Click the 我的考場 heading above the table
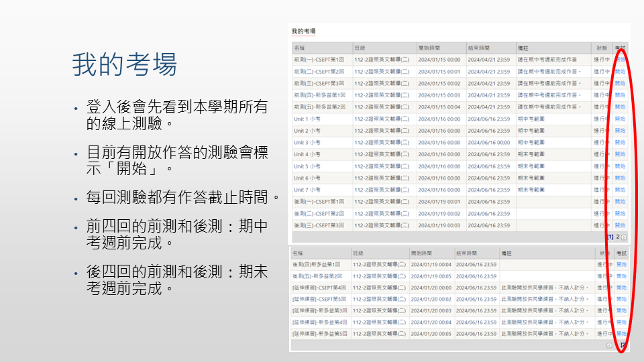This screenshot has width=644, height=362. [x=303, y=32]
